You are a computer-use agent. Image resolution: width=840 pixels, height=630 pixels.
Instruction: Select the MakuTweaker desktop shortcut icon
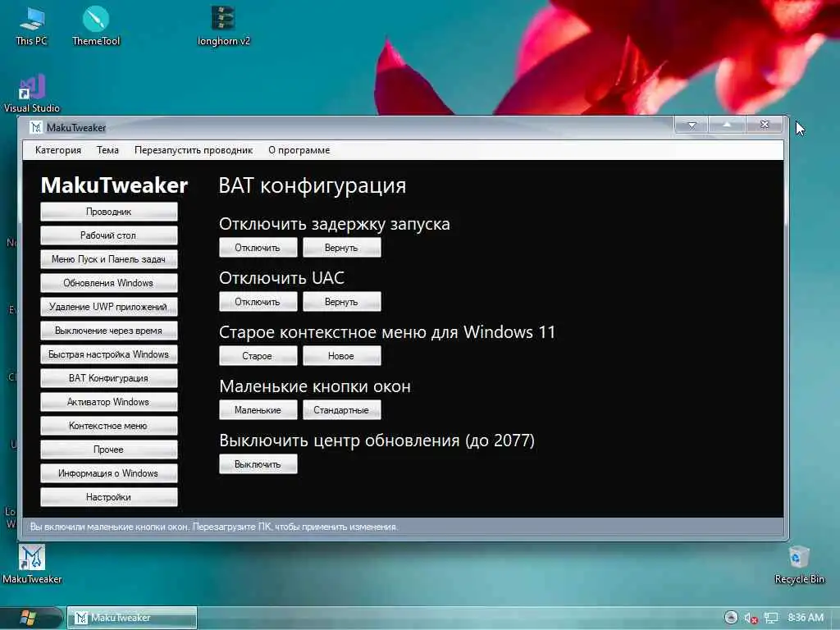coord(32,564)
